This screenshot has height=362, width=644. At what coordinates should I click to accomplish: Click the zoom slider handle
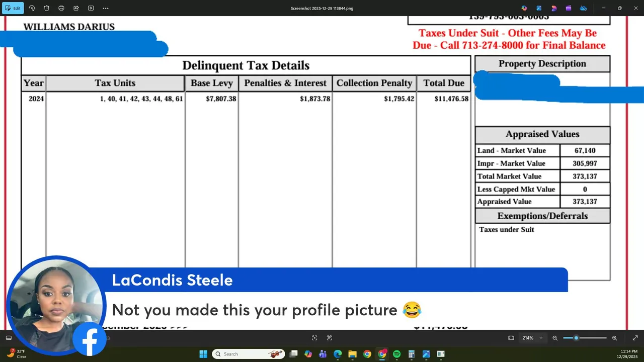576,338
